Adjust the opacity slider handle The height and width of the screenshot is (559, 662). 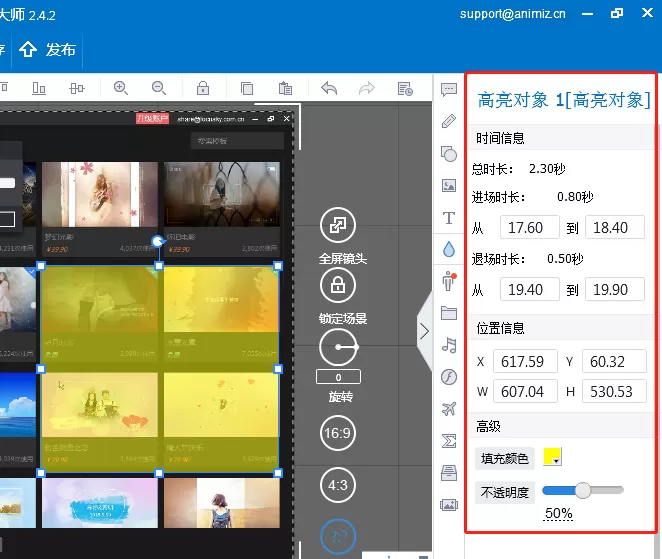(583, 490)
